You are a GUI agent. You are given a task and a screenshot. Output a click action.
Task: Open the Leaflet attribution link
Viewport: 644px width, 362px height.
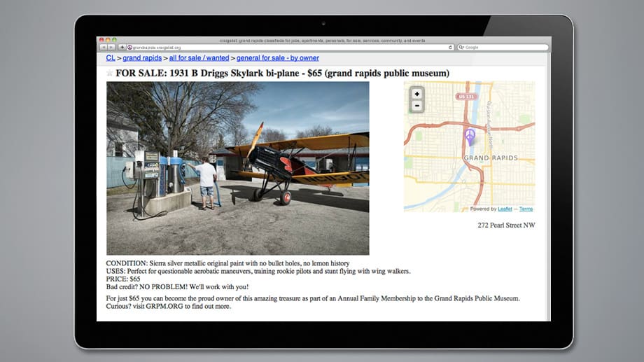505,209
